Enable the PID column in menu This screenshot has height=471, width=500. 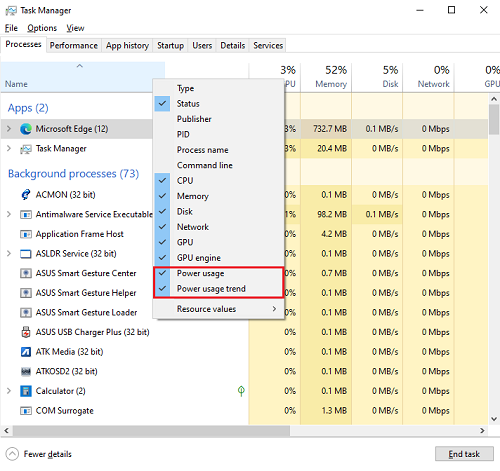(219, 134)
